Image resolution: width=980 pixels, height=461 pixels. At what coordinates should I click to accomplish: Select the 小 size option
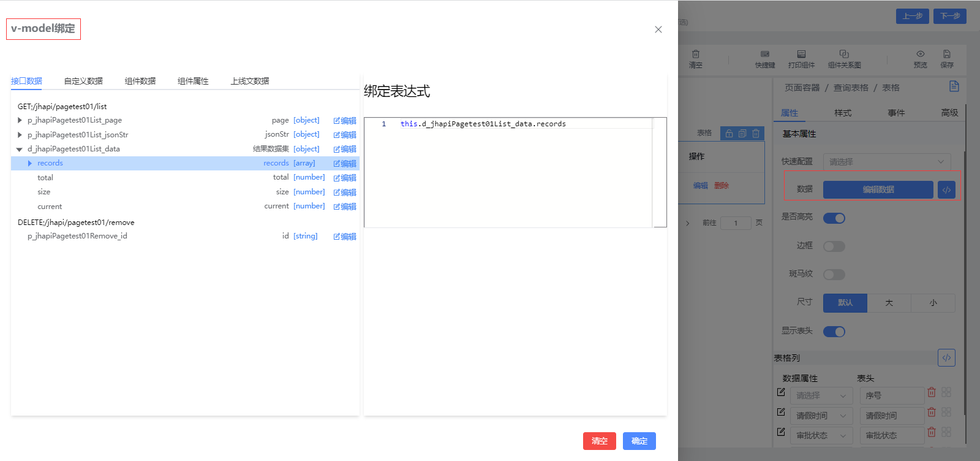tap(933, 303)
